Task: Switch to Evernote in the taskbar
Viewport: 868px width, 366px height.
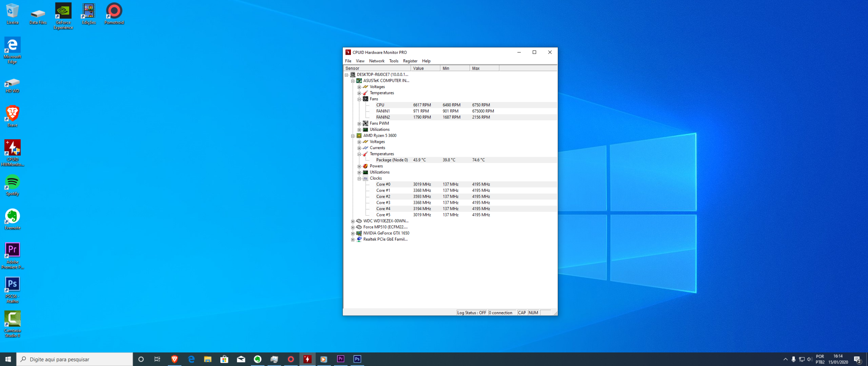Action: tap(257, 359)
